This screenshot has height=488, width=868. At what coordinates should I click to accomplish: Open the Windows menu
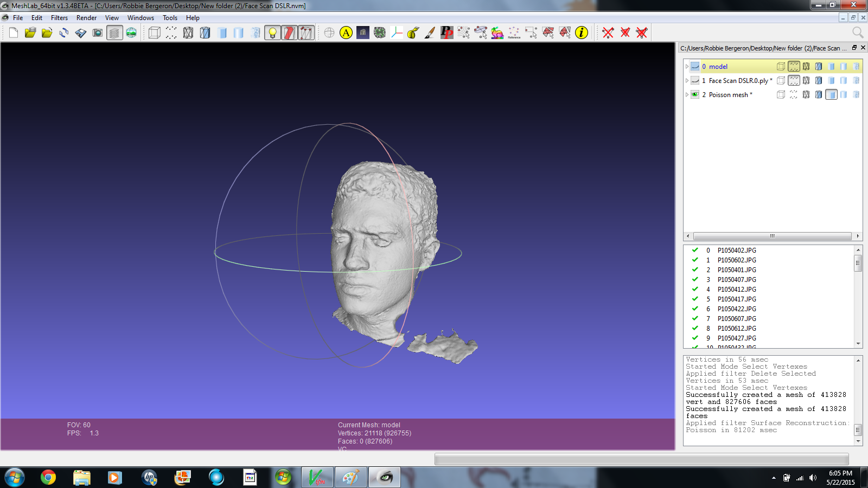pyautogui.click(x=141, y=18)
